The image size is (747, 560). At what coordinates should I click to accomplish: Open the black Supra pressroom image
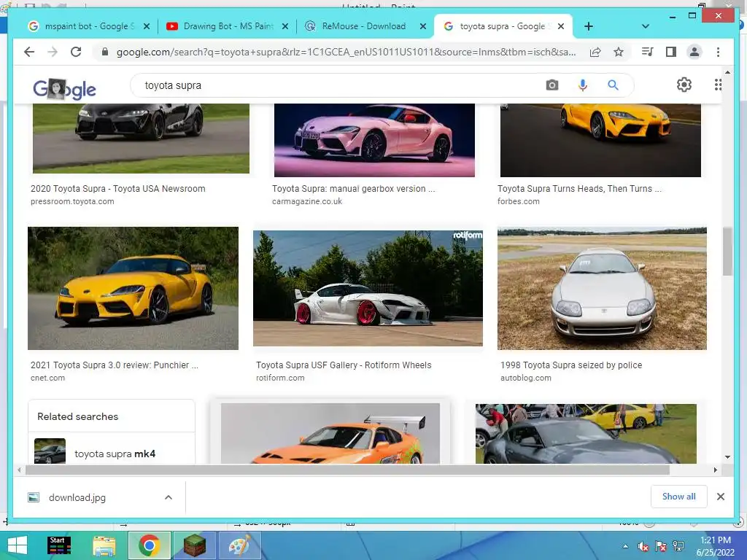(x=141, y=138)
